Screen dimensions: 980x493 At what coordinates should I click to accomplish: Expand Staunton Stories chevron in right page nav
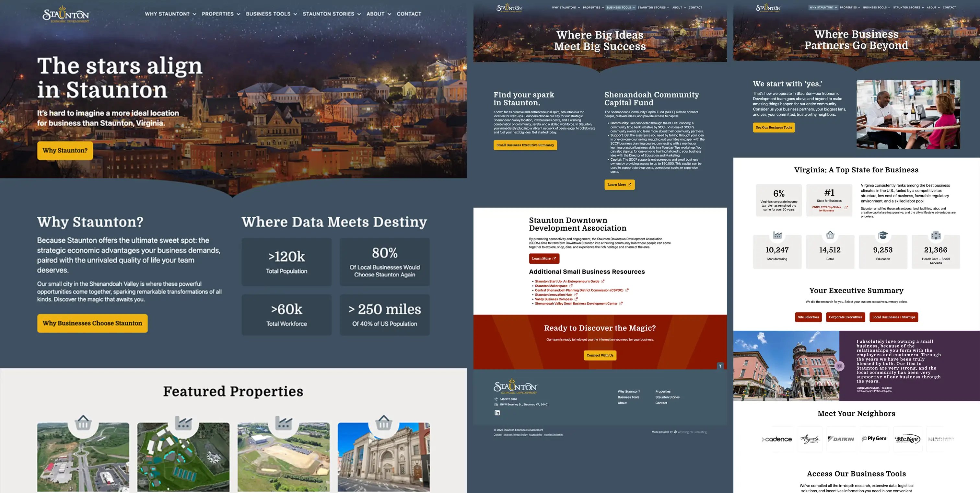[923, 7]
